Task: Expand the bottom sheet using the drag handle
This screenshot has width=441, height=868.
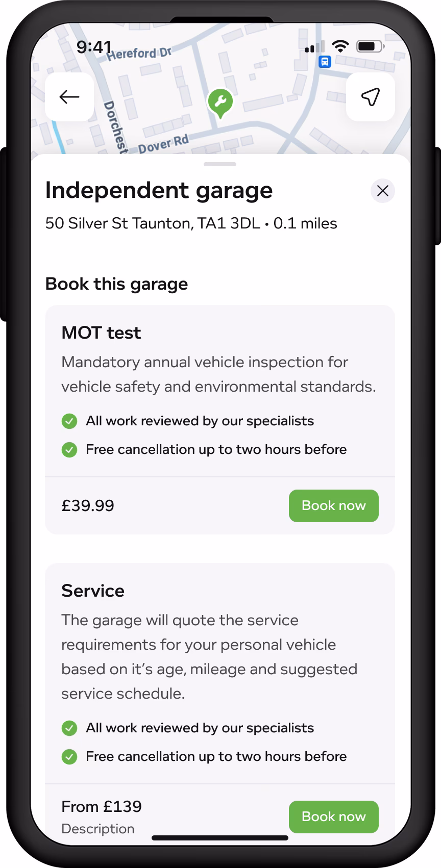Action: (x=219, y=164)
